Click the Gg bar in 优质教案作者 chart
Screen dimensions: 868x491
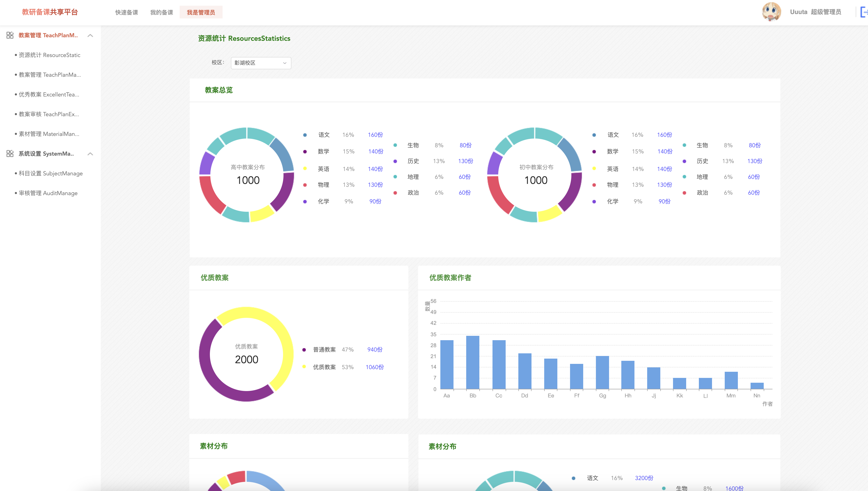point(602,372)
